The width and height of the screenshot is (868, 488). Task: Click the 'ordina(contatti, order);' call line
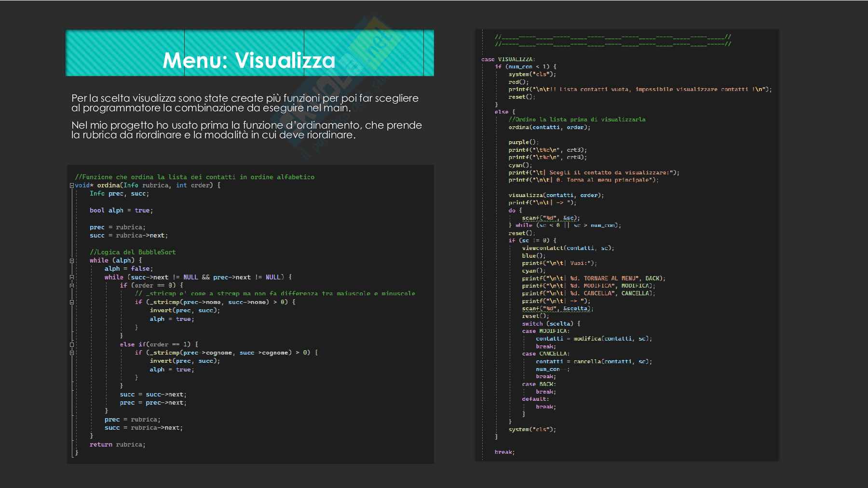(x=549, y=127)
